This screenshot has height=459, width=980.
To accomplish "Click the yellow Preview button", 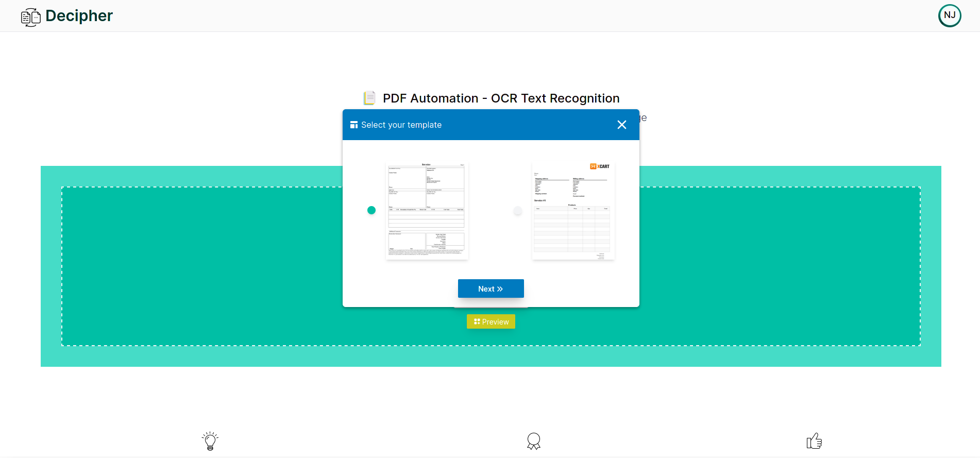I will point(491,321).
